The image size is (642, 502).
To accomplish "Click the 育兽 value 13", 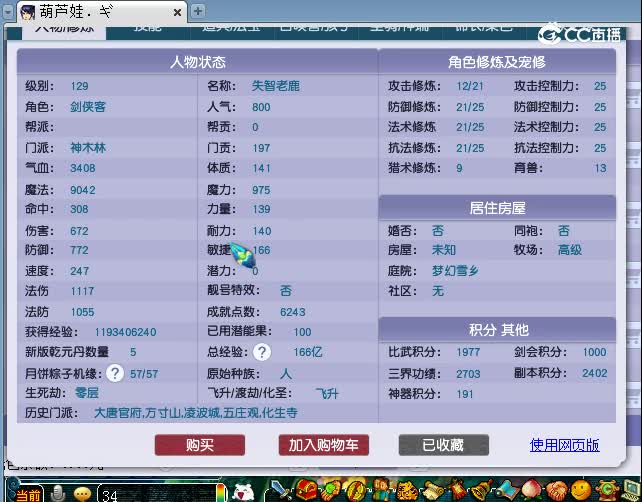I will (600, 168).
